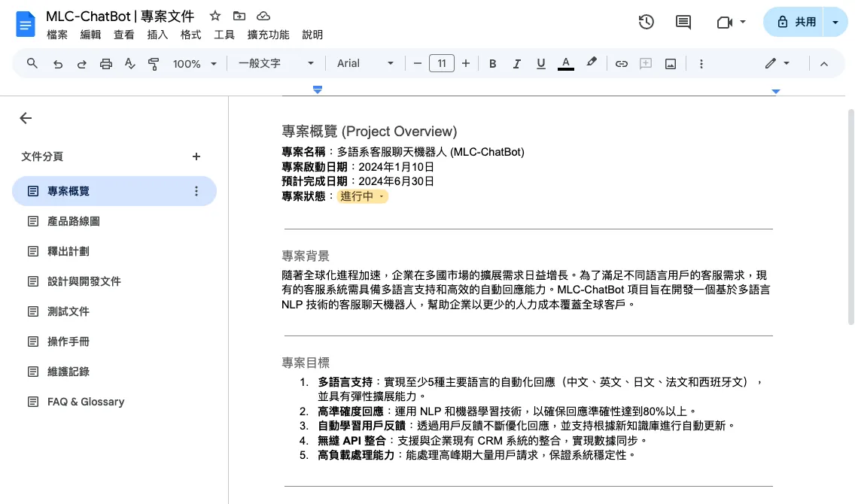This screenshot has width=855, height=504.
Task: Click the font size field
Action: (x=442, y=64)
